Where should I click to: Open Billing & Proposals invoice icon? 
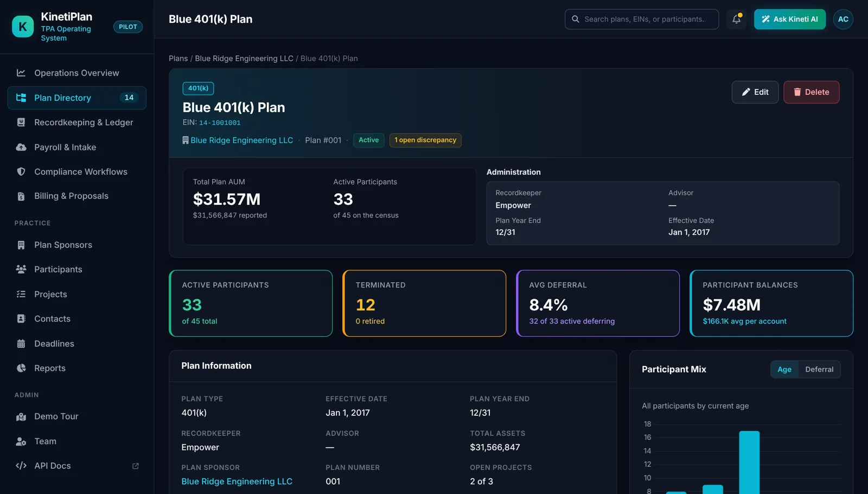point(21,196)
